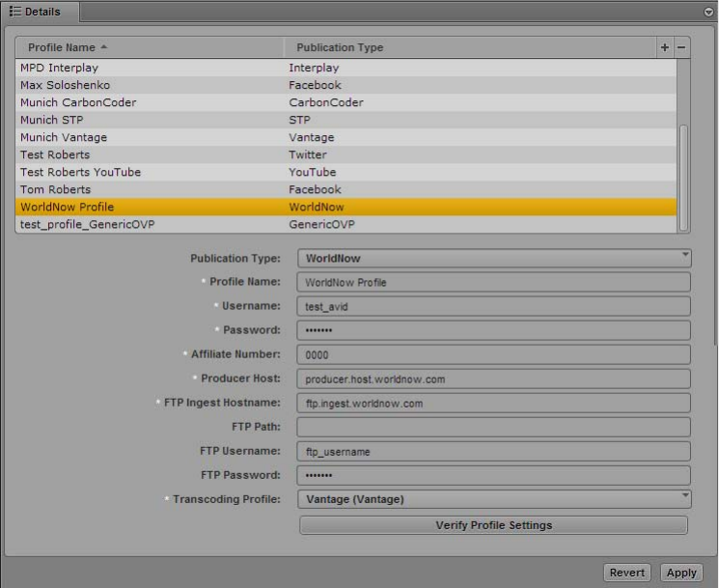
Task: Select the Max Soloshenko profile row
Action: pyautogui.click(x=346, y=85)
